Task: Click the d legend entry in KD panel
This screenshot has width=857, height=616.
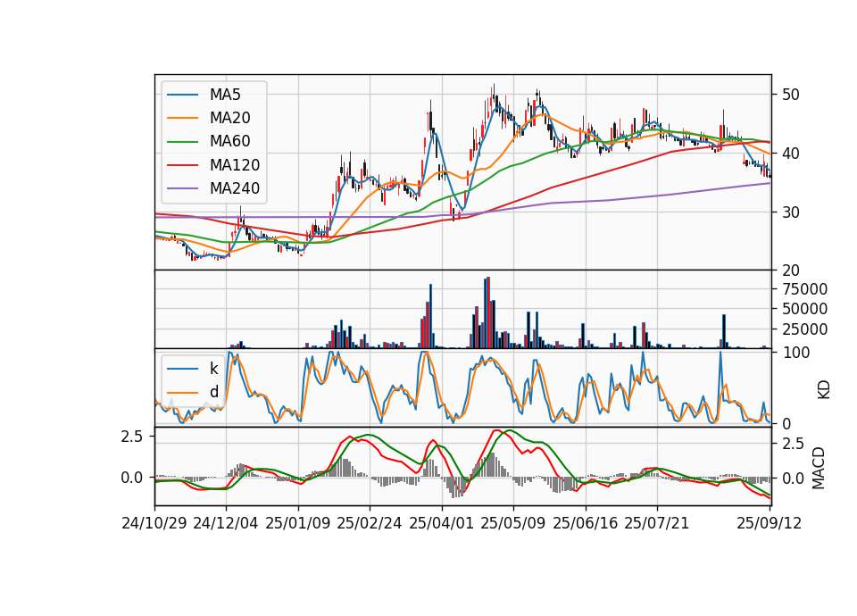Action: pos(213,392)
